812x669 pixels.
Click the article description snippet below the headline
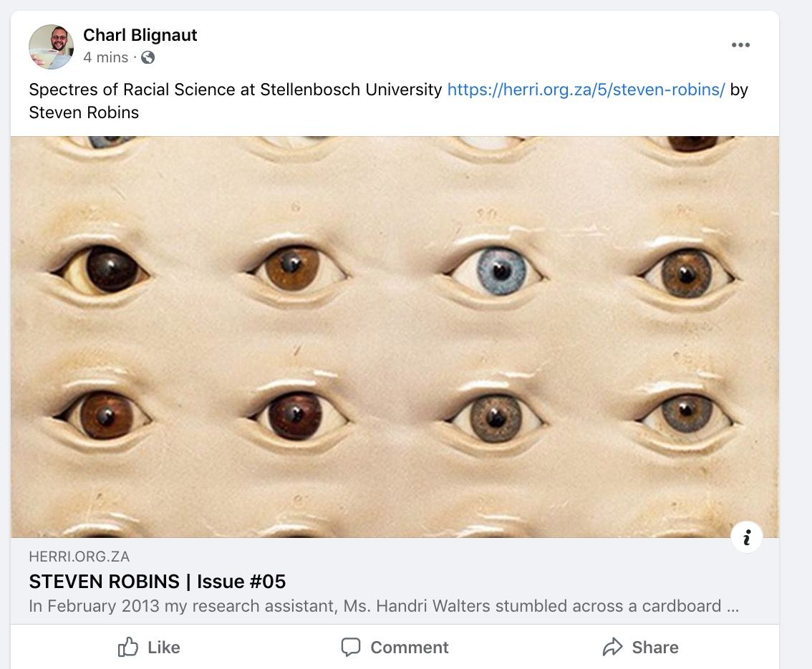[384, 606]
